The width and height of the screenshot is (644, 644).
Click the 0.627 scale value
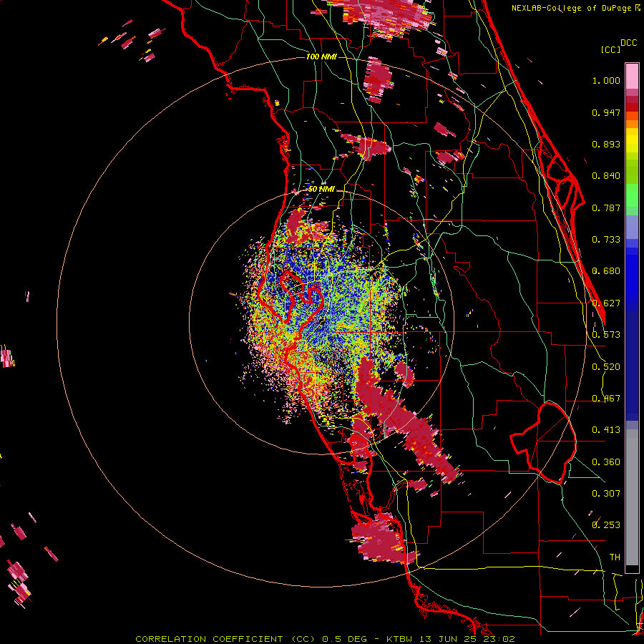tap(606, 303)
